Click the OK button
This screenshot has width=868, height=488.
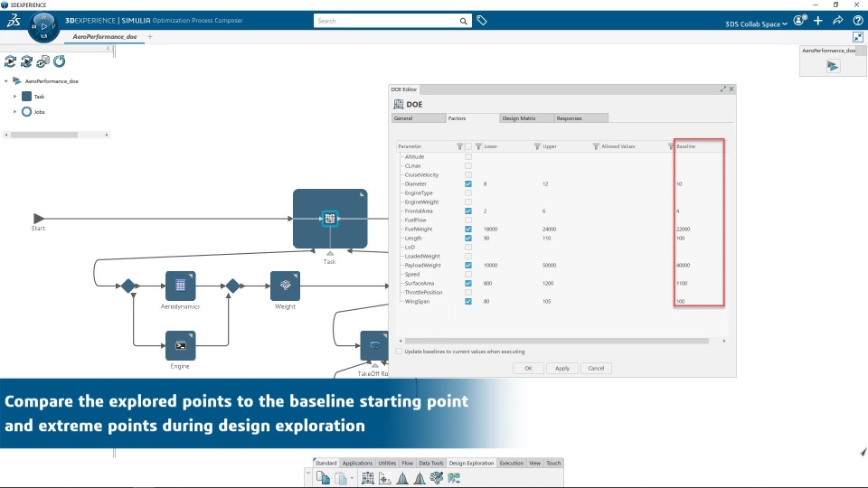coord(528,369)
